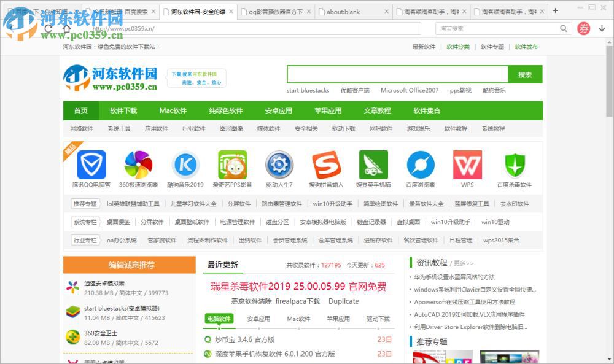This screenshot has height=364, width=614.
Task: Select the 搜狗拼音输入 red S icon
Action: tap(326, 165)
